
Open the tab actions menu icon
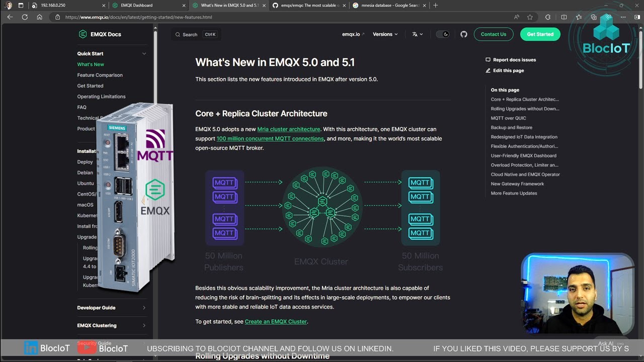point(21,5)
